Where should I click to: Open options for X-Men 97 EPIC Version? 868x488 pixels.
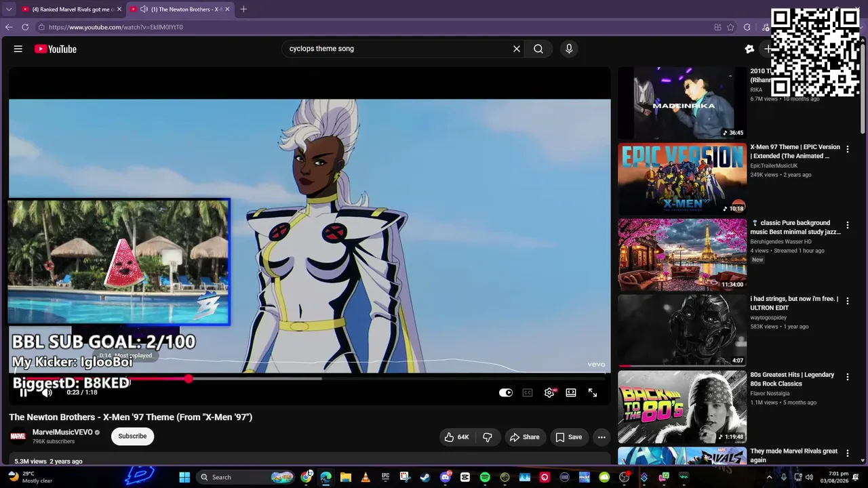(x=847, y=149)
